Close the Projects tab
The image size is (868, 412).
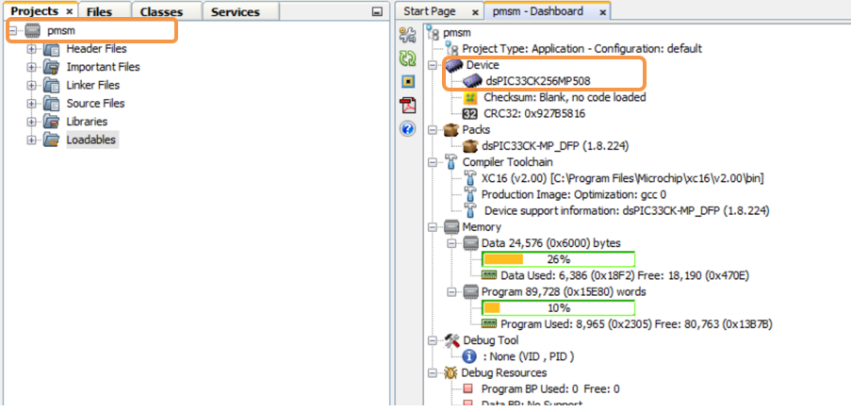[69, 12]
